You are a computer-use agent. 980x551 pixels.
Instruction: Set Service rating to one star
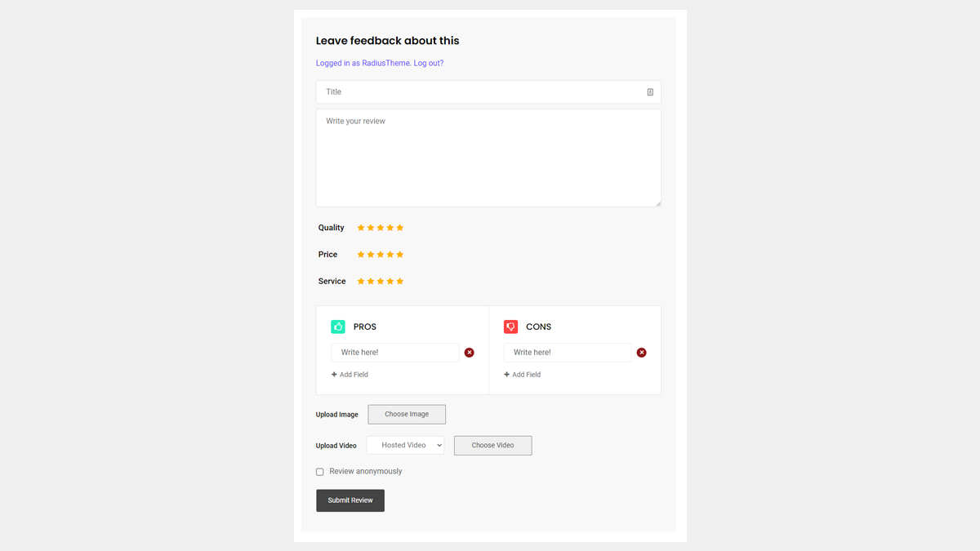tap(361, 282)
